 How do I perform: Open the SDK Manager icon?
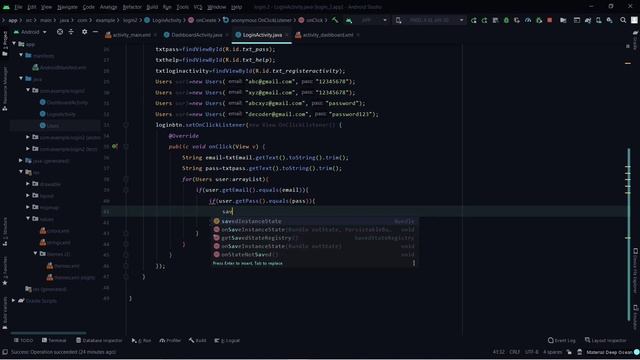click(609, 20)
